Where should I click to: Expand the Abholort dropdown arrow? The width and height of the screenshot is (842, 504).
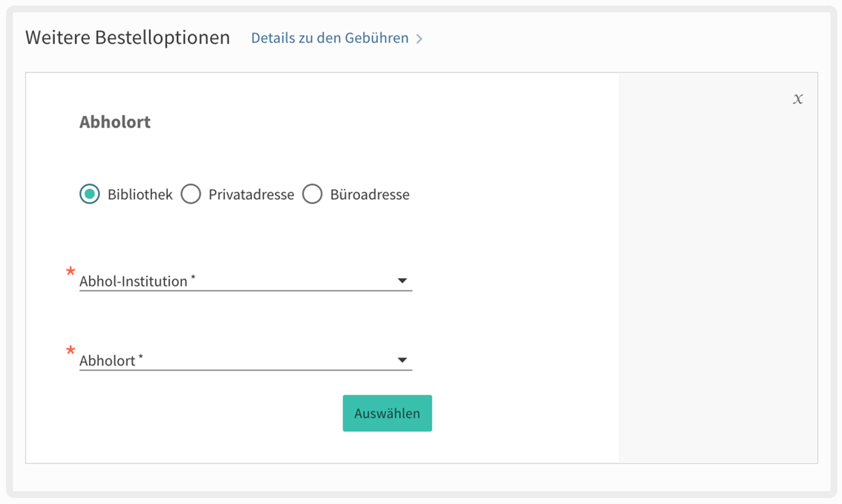tap(402, 360)
